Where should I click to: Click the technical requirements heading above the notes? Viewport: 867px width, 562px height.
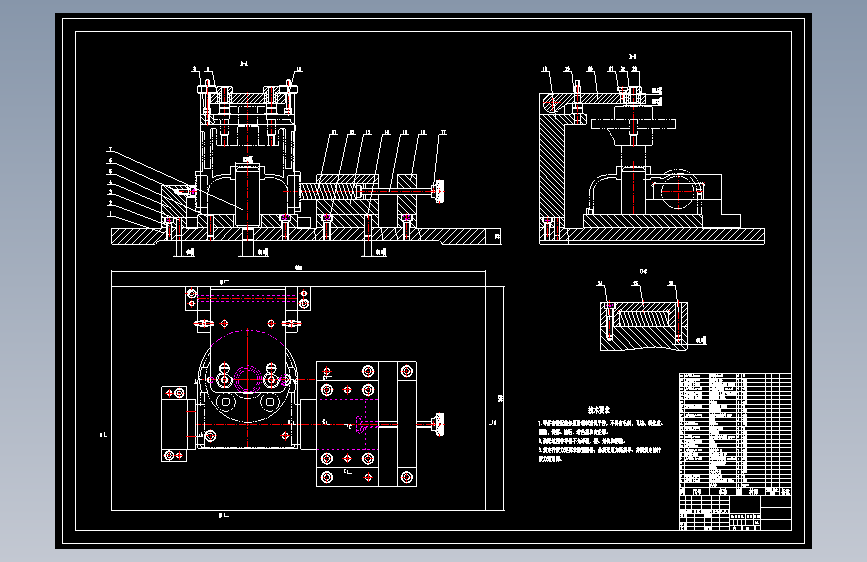[599, 410]
